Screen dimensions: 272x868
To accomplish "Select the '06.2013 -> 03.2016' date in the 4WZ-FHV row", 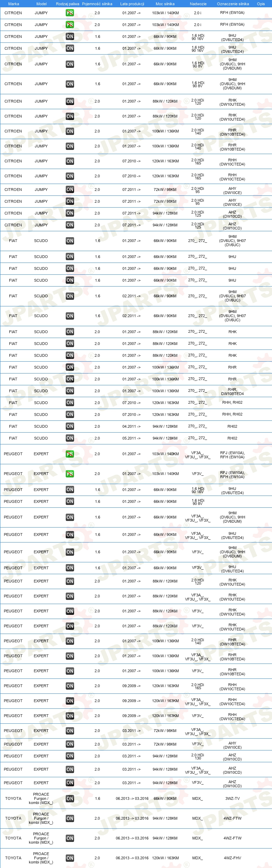I will coord(132,858).
